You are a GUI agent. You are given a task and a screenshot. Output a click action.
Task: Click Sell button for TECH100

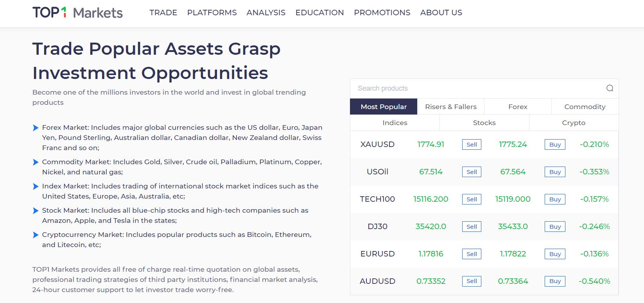(472, 199)
